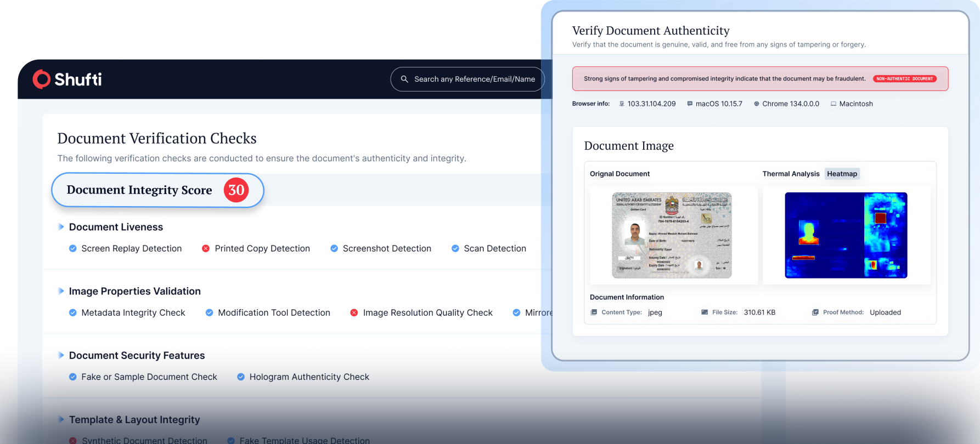Viewport: 980px width, 444px height.
Task: Click the Content Type image icon
Action: (594, 312)
